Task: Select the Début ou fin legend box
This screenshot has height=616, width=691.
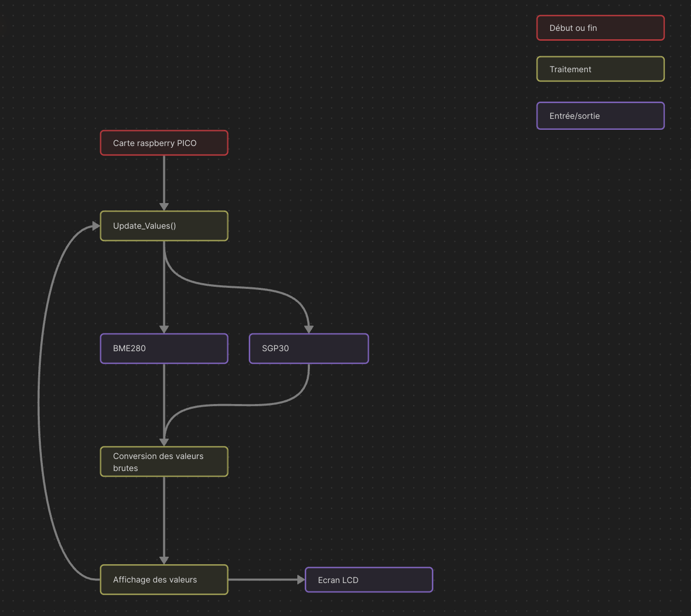Action: (x=600, y=28)
